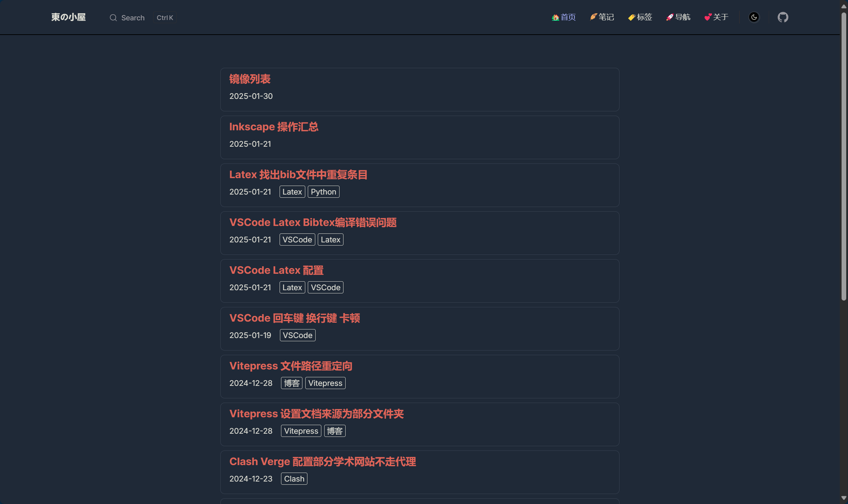Open 标签 nav item
This screenshot has width=848, height=504.
(640, 17)
